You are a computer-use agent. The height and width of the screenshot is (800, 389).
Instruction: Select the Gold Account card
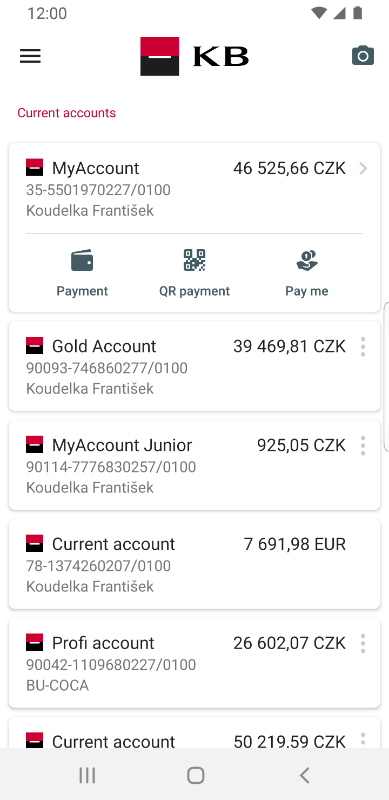(194, 366)
